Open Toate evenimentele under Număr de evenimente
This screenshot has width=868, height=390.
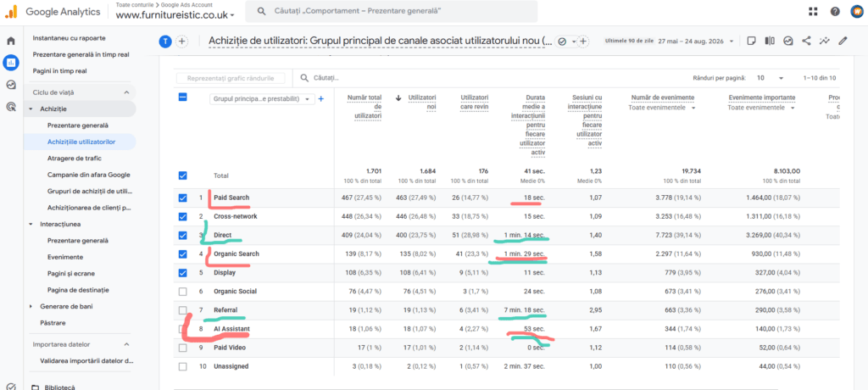(x=661, y=108)
